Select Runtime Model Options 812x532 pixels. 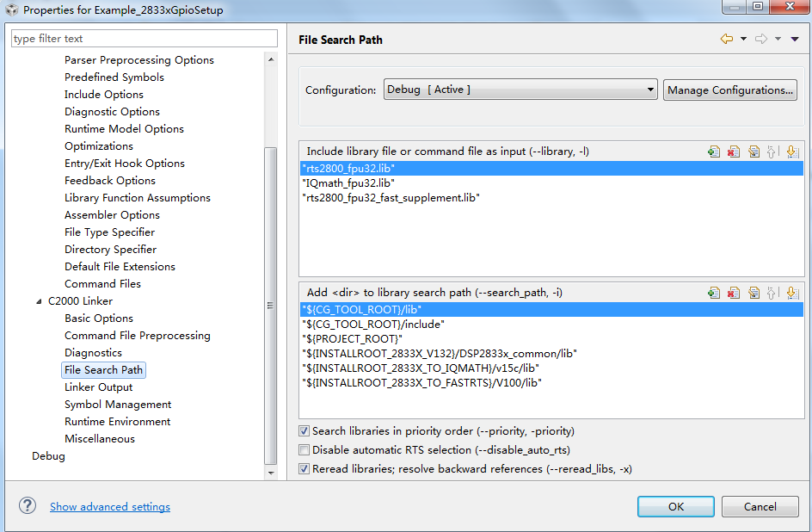[124, 128]
